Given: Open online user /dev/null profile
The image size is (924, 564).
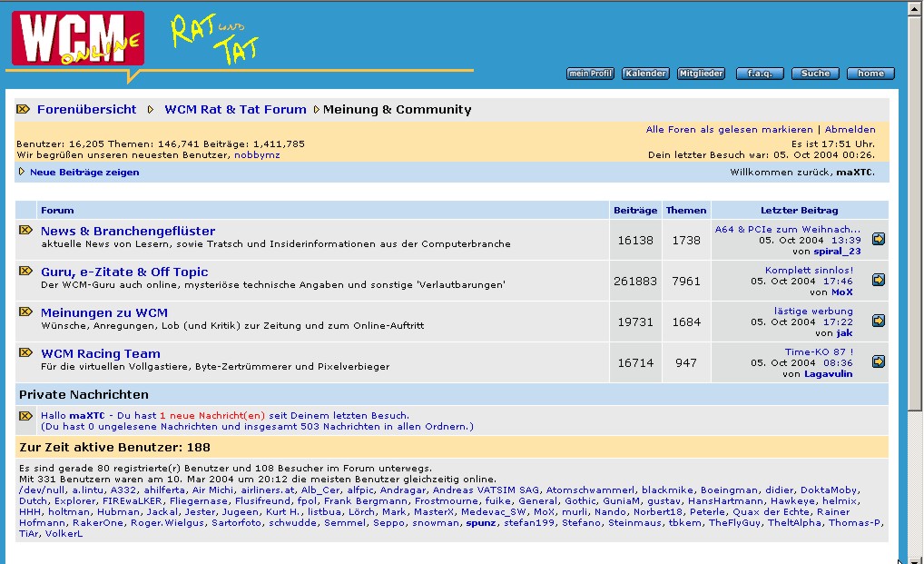Looking at the screenshot, I should [x=42, y=490].
